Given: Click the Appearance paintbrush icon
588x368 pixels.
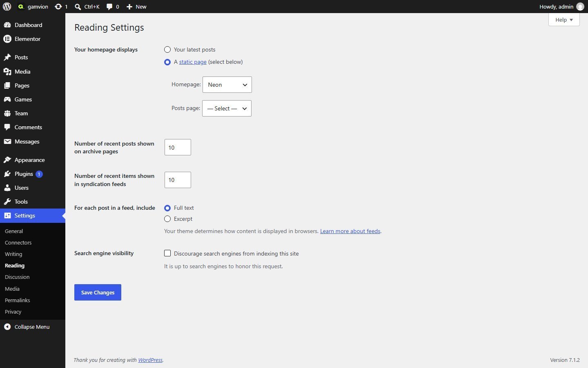Looking at the screenshot, I should click(x=7, y=160).
